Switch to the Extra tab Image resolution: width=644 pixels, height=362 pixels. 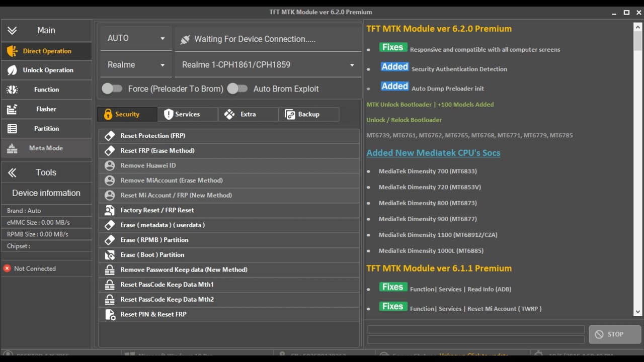[x=248, y=115]
